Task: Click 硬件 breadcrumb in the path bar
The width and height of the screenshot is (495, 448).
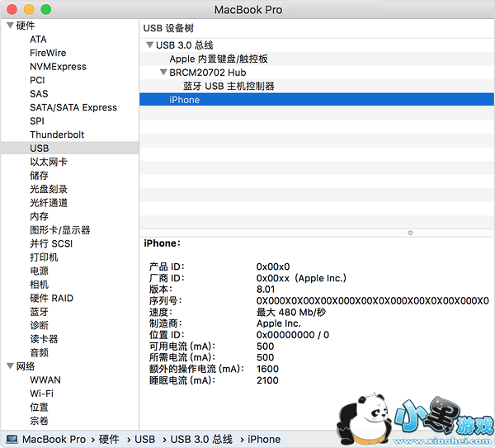Action: tap(109, 439)
